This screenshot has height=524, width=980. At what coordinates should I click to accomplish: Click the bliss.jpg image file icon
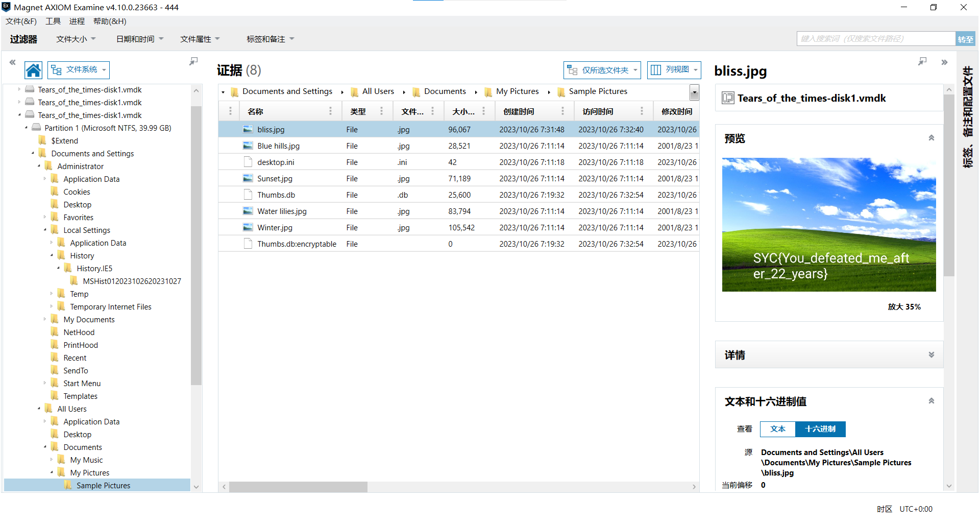[x=248, y=129]
